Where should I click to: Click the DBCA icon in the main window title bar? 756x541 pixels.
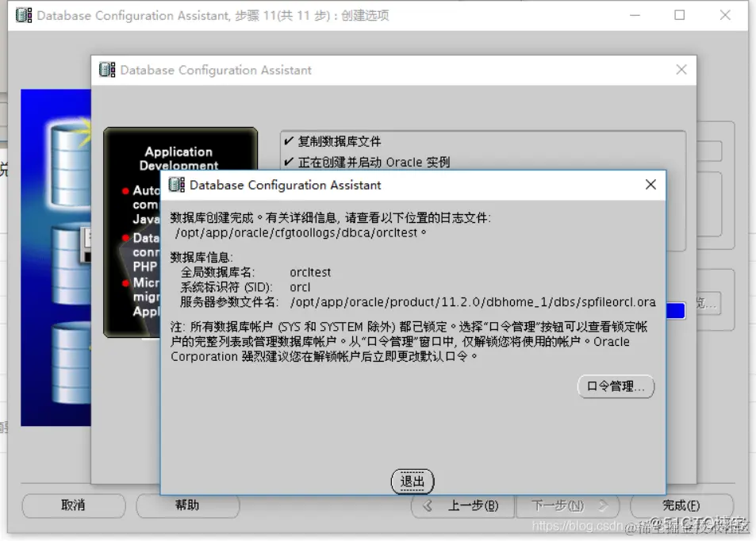tap(23, 14)
